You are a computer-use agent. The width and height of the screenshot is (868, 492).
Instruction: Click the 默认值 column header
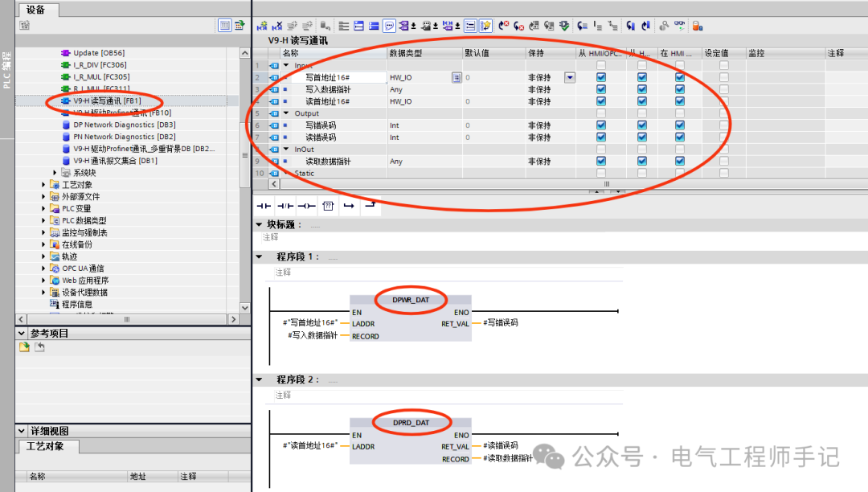[x=494, y=53]
